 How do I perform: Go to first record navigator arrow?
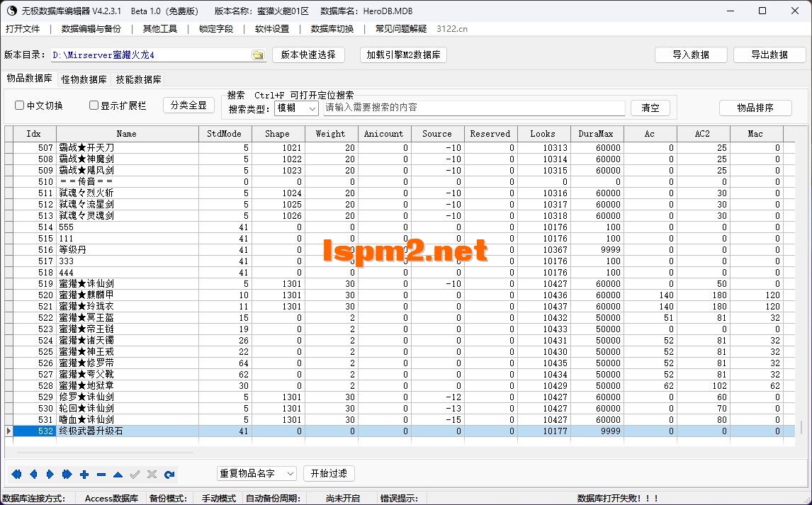16,474
